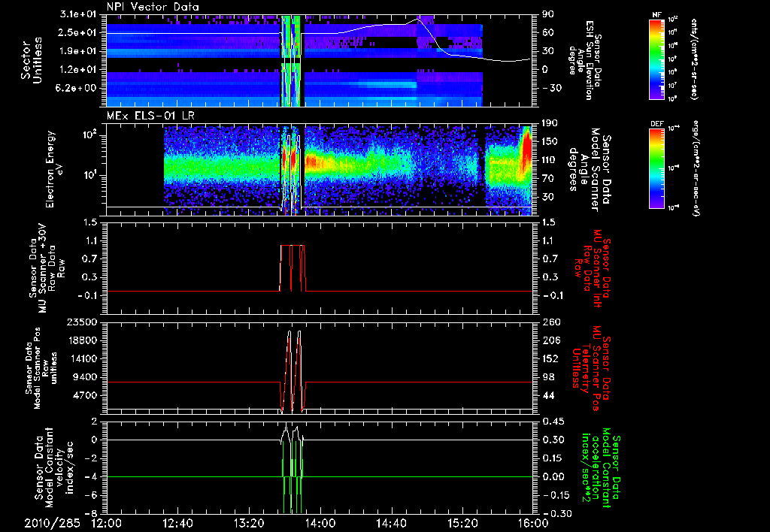770x532 pixels.
Task: Click the 60 degree elevation tick label
Action: [x=547, y=32]
